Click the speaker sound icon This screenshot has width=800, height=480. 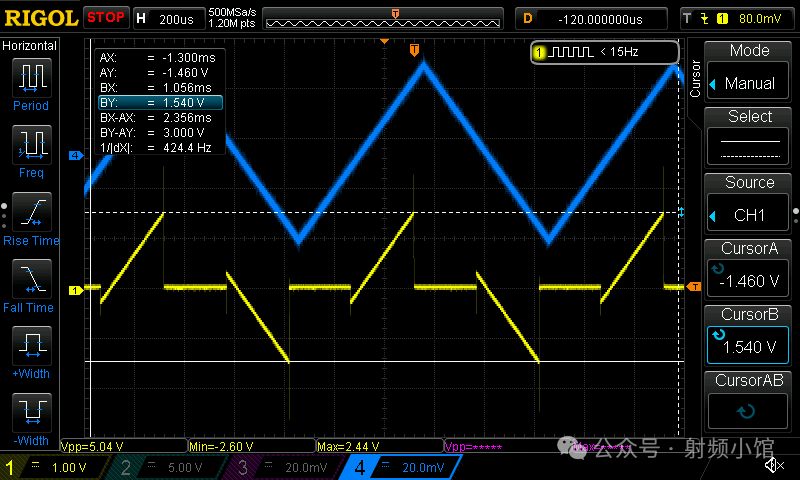tap(773, 465)
